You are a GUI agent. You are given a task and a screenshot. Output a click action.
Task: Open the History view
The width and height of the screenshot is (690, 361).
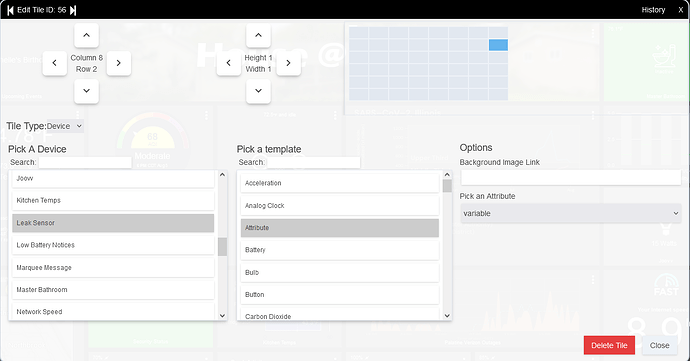tap(653, 10)
